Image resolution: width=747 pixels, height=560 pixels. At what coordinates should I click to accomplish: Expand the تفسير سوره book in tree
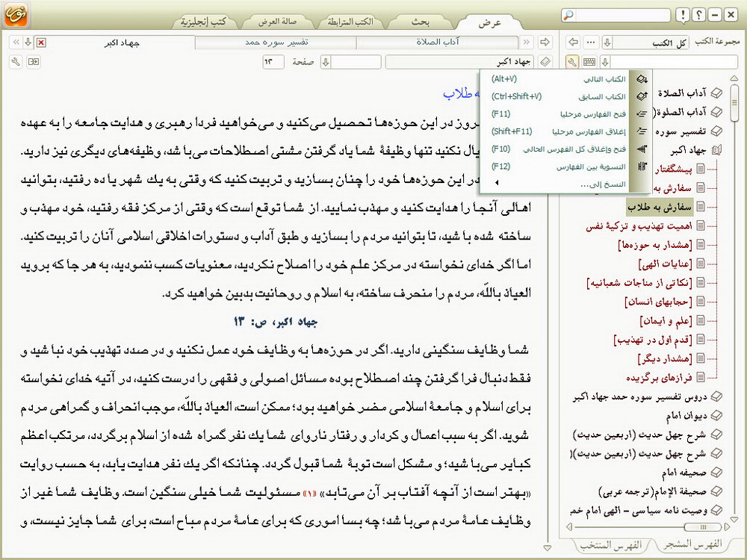(716, 131)
